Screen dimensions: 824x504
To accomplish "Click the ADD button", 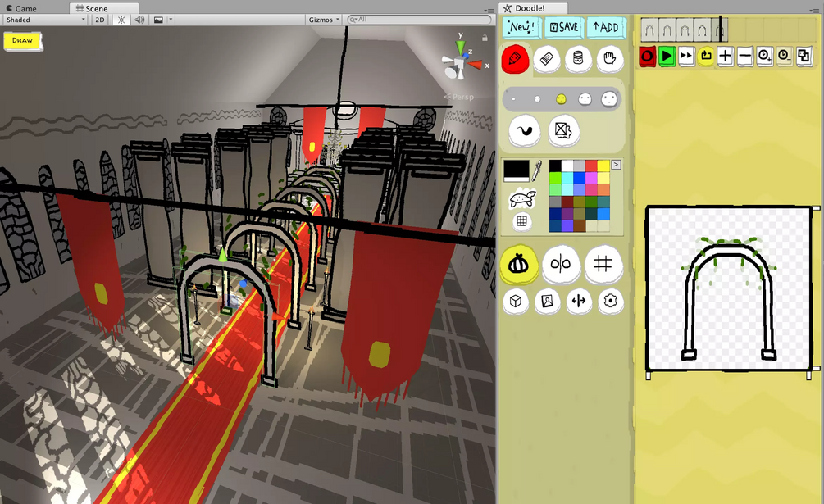I will 606,27.
